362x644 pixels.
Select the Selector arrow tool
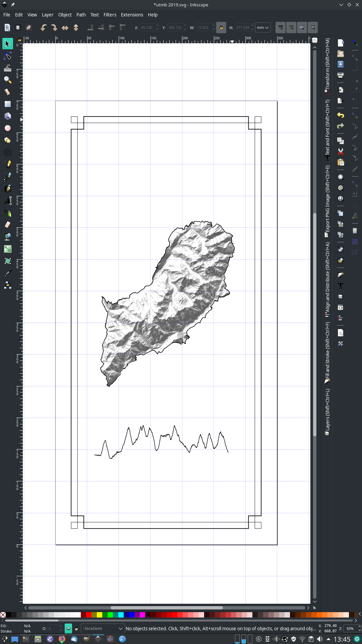point(7,44)
